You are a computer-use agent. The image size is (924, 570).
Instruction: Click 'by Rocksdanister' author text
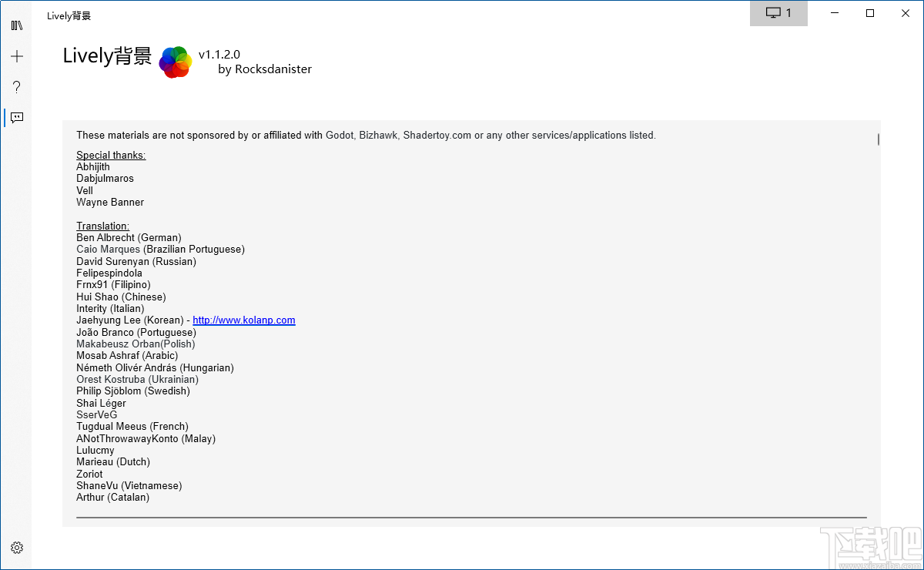coord(265,69)
